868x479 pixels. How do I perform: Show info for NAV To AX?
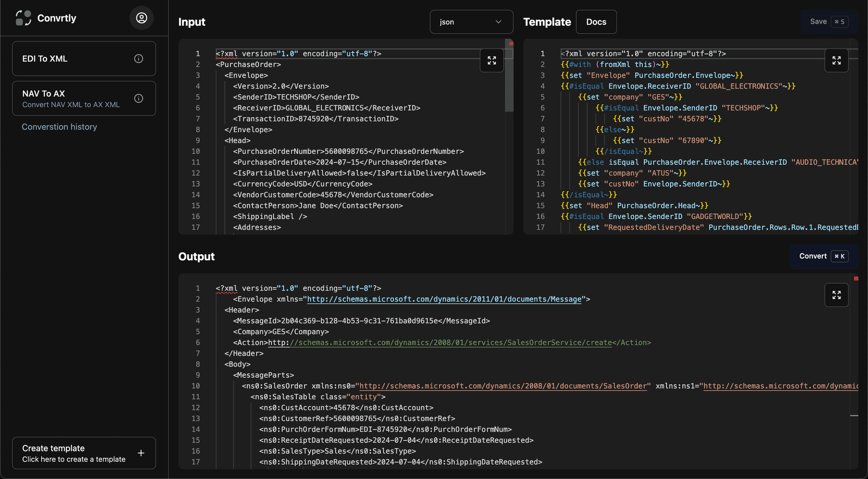tap(139, 99)
